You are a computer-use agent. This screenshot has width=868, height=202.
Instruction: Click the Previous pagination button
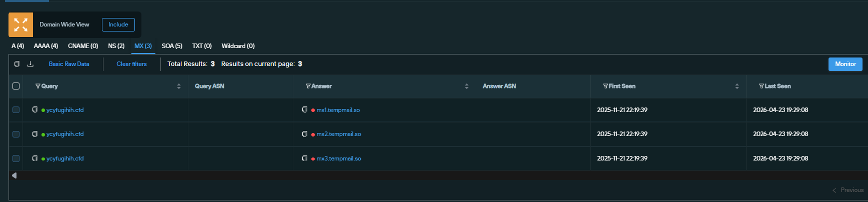[848, 190]
